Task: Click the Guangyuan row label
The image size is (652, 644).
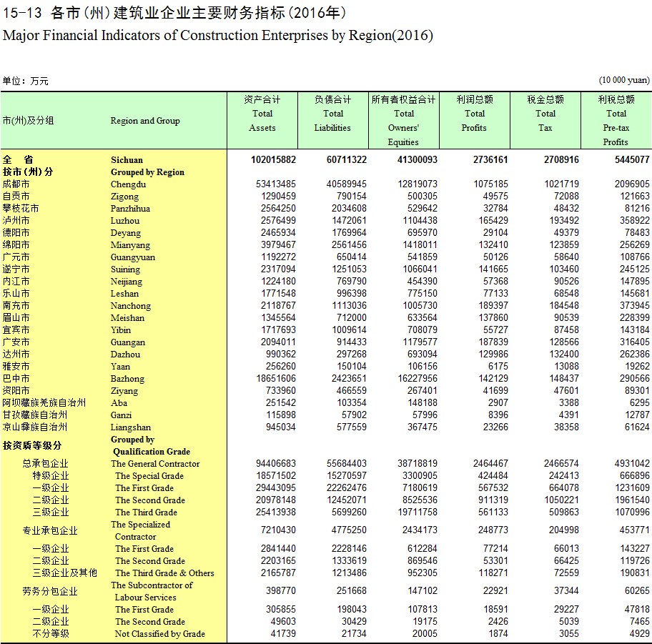Action: click(x=133, y=257)
